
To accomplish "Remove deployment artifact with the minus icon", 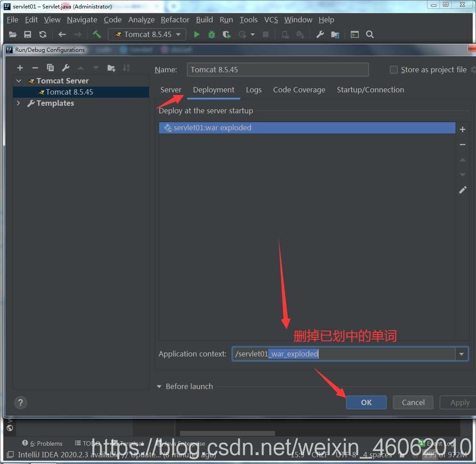I will 462,145.
